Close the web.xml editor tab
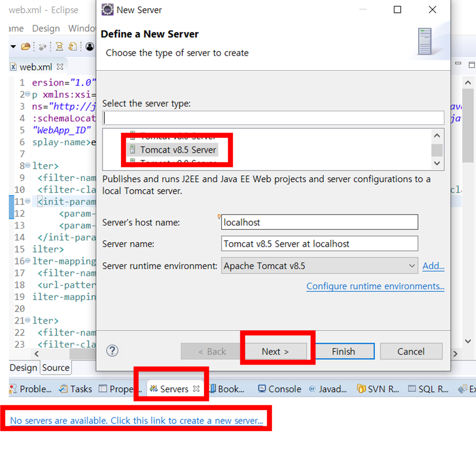This screenshot has width=476, height=472. (60, 67)
